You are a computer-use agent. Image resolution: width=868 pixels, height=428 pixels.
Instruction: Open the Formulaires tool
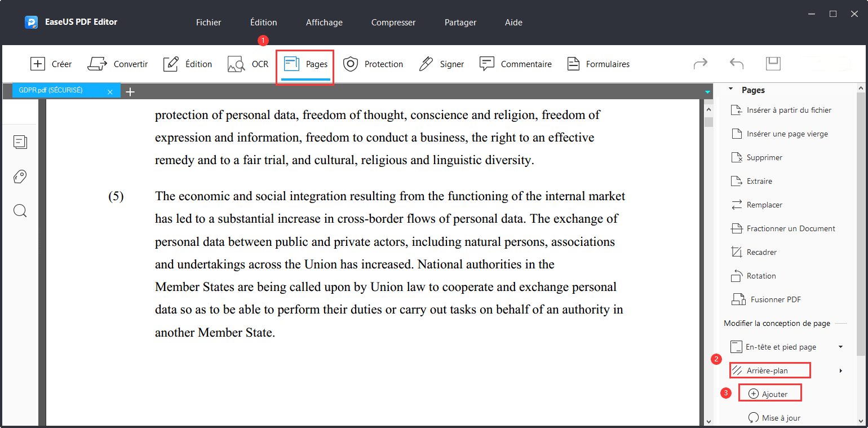(598, 64)
